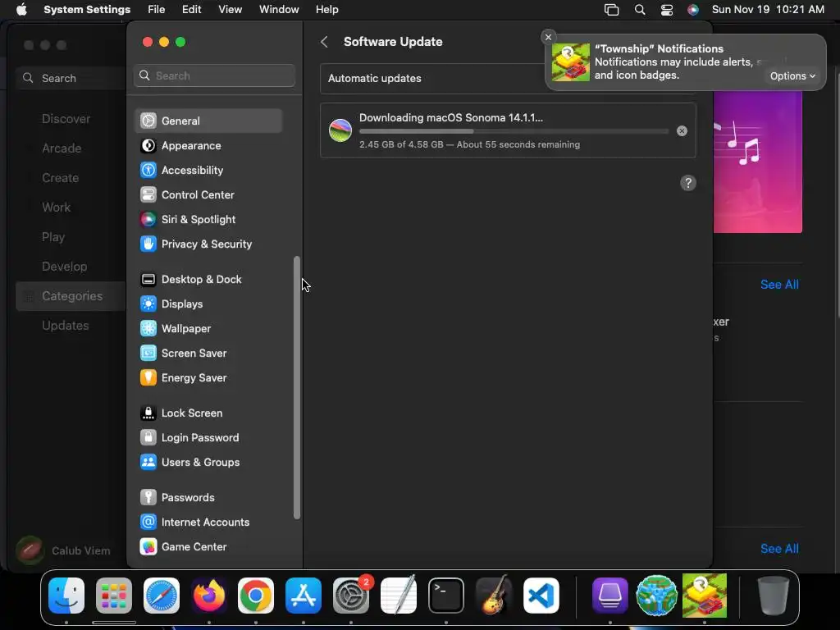Open the View menu

(230, 10)
